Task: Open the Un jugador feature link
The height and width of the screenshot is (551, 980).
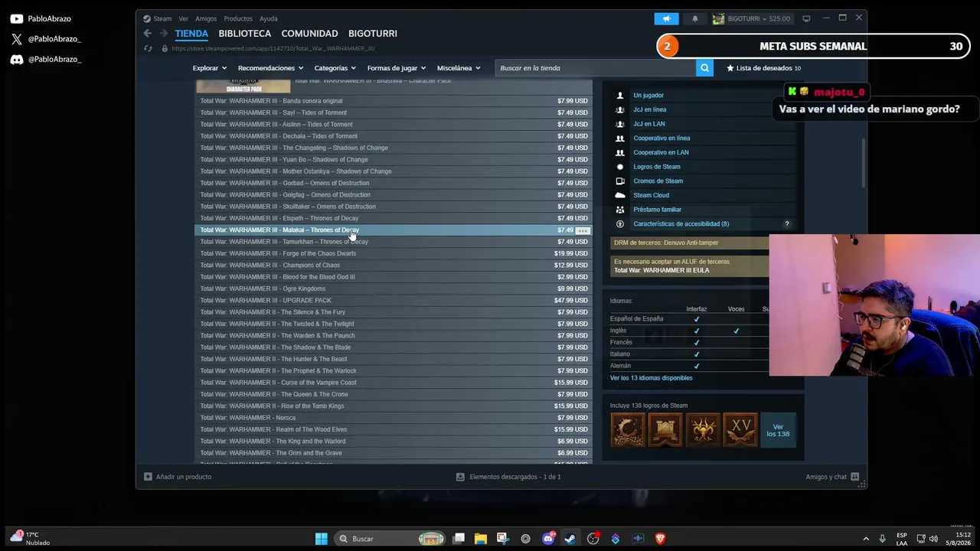Action: point(648,96)
